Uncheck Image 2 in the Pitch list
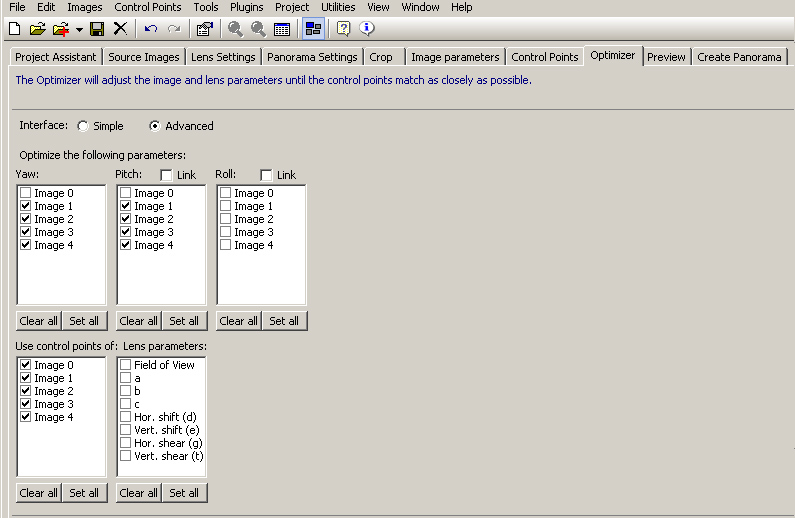Screen dimensions: 795x518 click(125, 219)
